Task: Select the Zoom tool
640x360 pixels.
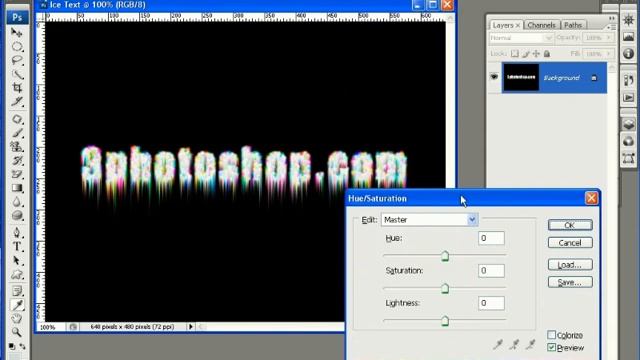Action: pos(17,333)
